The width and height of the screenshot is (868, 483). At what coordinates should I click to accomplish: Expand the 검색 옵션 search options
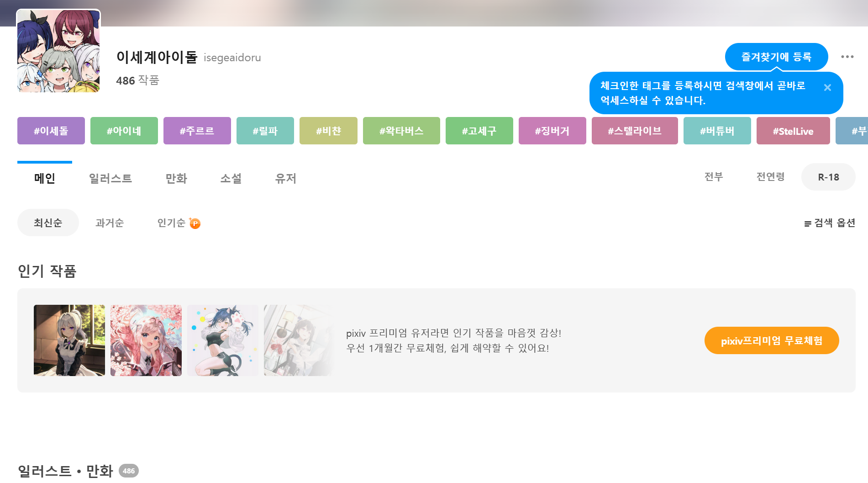[830, 223]
